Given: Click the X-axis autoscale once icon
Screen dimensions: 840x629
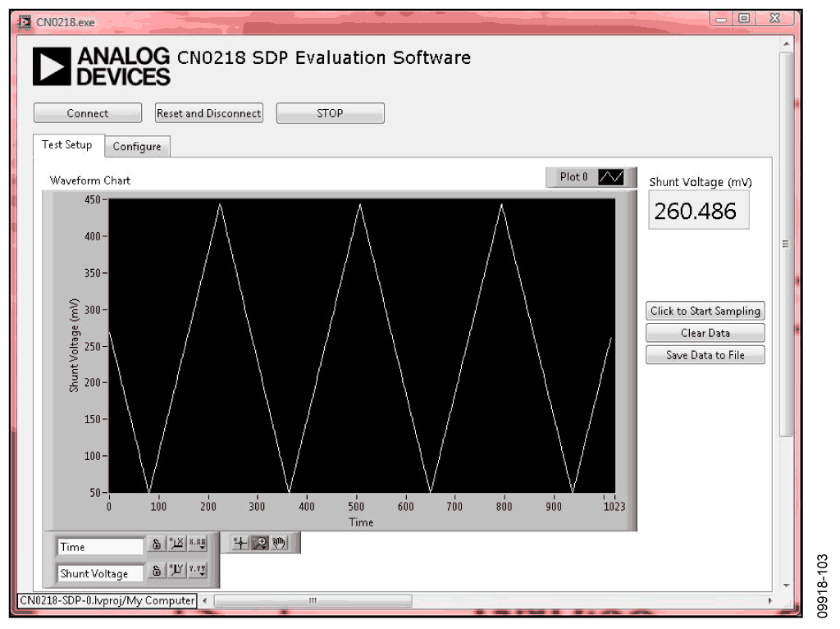Looking at the screenshot, I should tap(176, 545).
